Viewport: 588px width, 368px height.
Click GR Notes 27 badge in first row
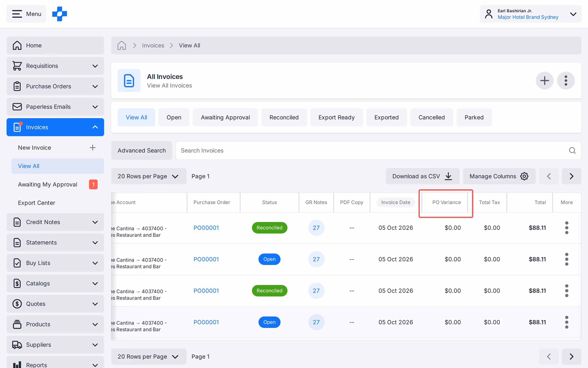pyautogui.click(x=316, y=228)
